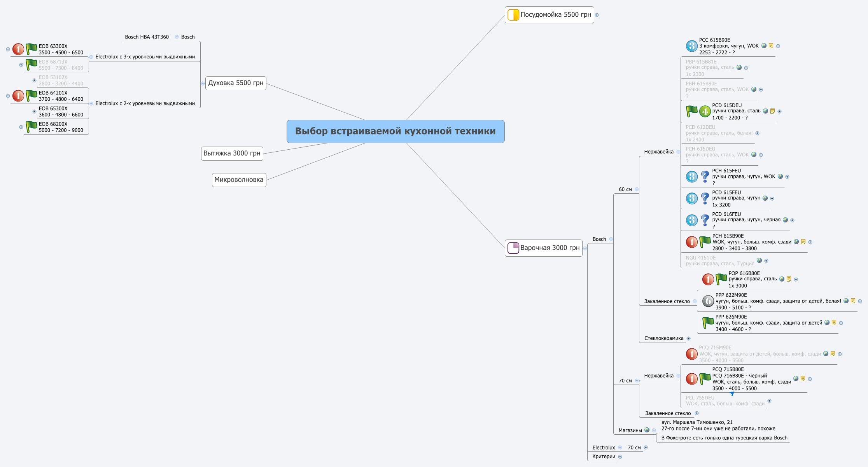Select the Electrolux subtopic under Варочная
This screenshot has height=467, width=868.
click(x=604, y=448)
